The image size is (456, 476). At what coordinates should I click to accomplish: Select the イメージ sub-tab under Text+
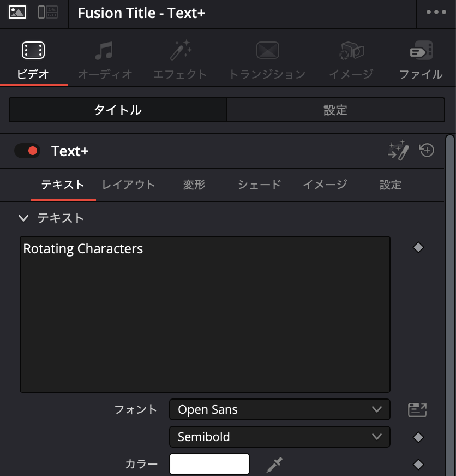(325, 185)
